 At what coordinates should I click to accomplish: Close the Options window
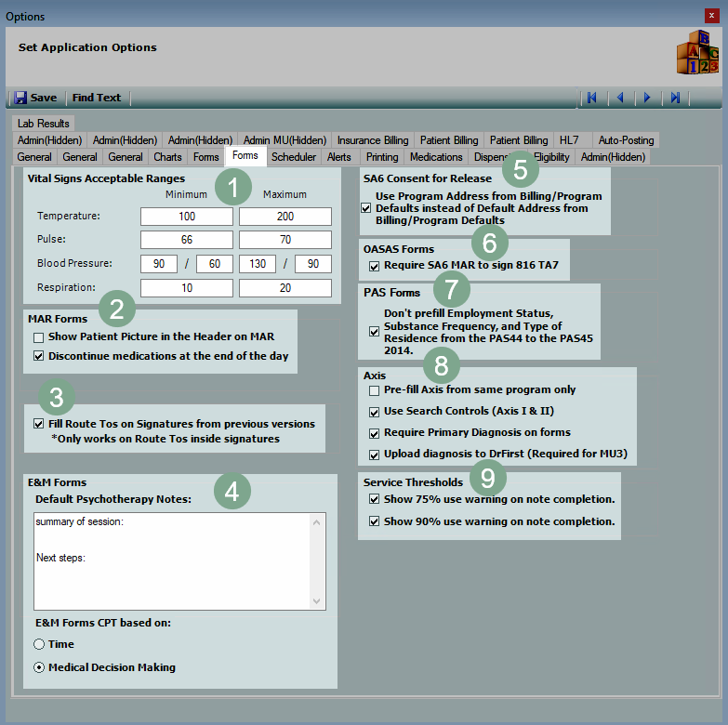(712, 16)
